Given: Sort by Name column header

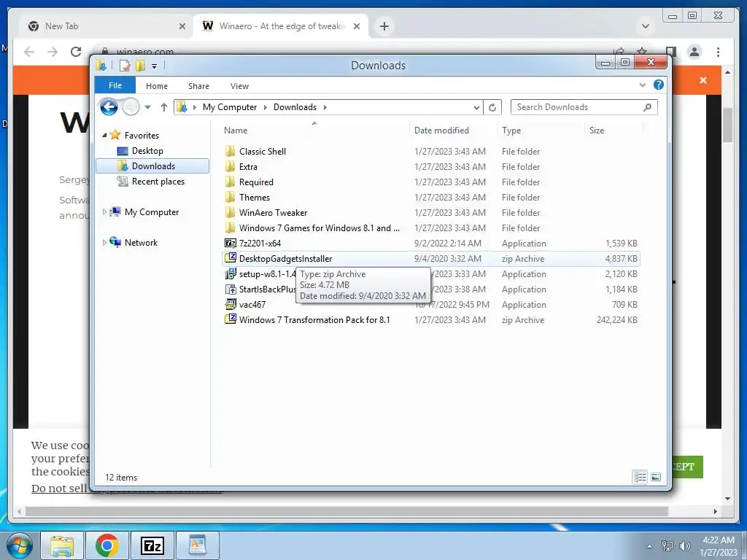Looking at the screenshot, I should (x=314, y=130).
